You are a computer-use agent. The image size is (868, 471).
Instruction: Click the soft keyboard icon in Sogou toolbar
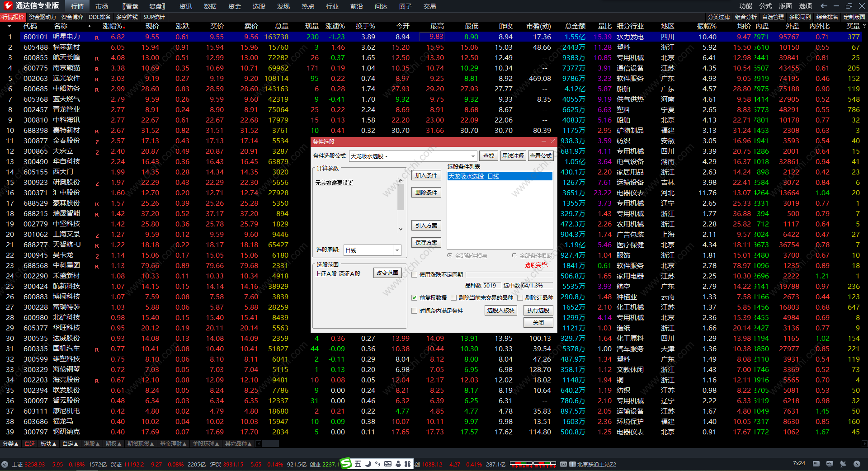point(387,464)
